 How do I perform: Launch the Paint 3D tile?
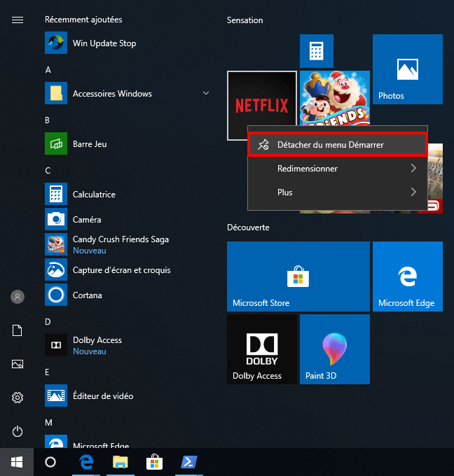335,349
